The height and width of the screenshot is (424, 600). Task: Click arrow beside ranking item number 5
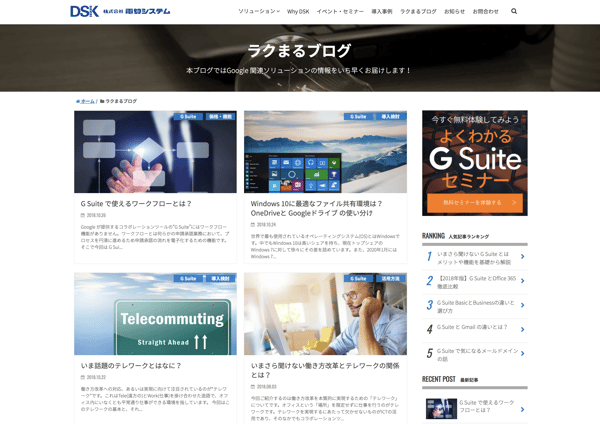tap(522, 353)
